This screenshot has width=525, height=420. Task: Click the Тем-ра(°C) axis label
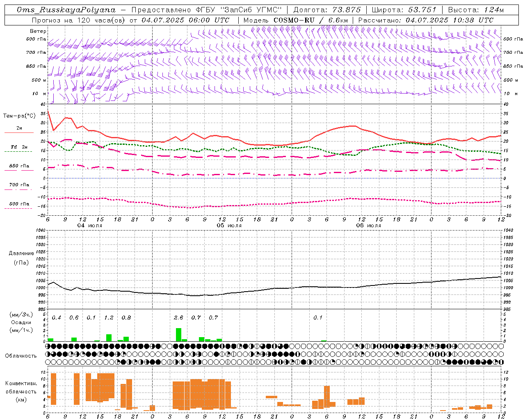19,116
